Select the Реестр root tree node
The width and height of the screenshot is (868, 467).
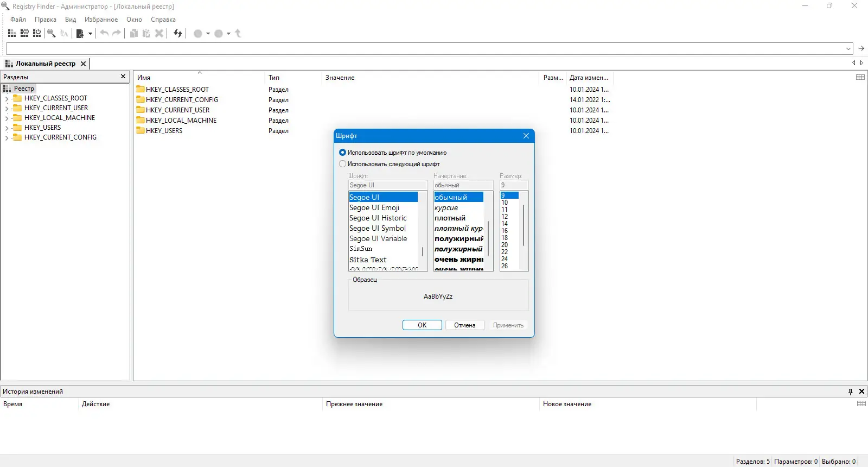coord(24,89)
